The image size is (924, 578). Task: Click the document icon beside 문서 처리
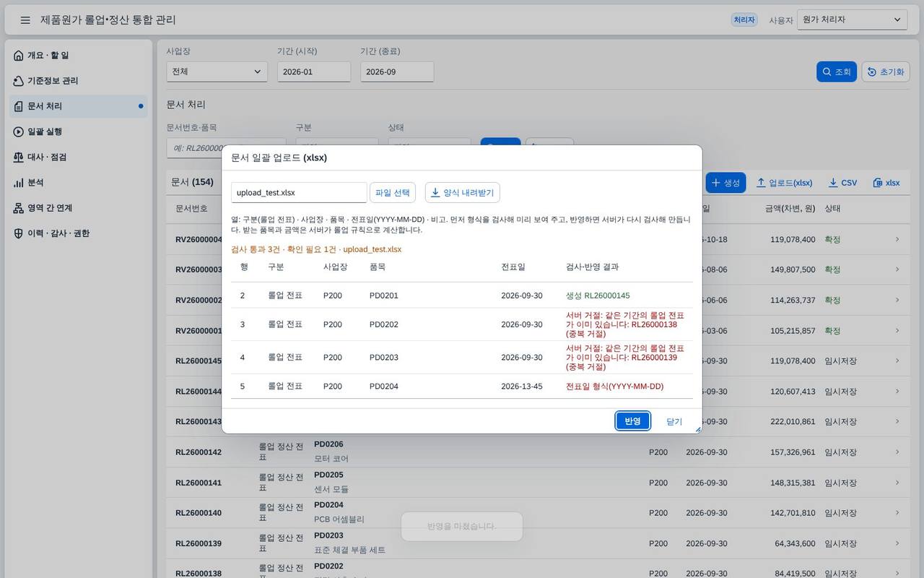19,106
